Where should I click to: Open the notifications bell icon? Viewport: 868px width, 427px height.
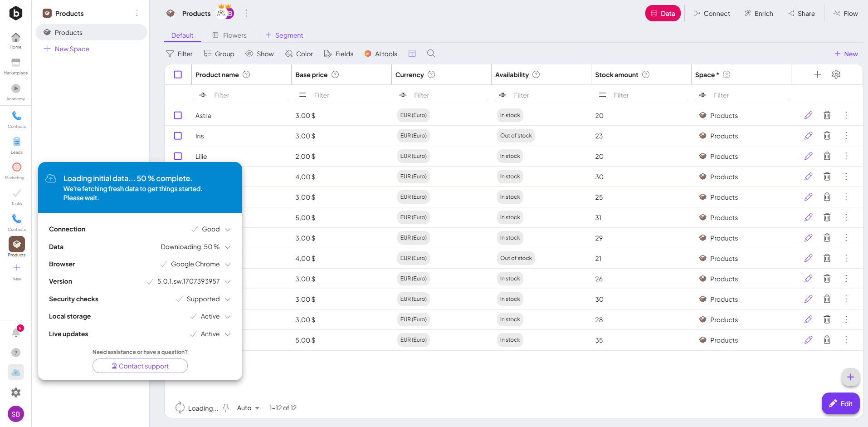tap(16, 333)
